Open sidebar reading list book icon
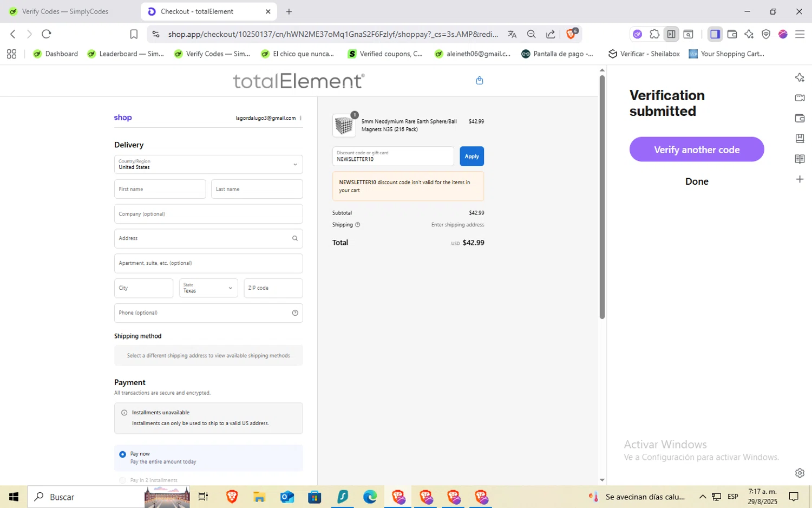Image resolution: width=812 pixels, height=508 pixels. click(x=800, y=159)
